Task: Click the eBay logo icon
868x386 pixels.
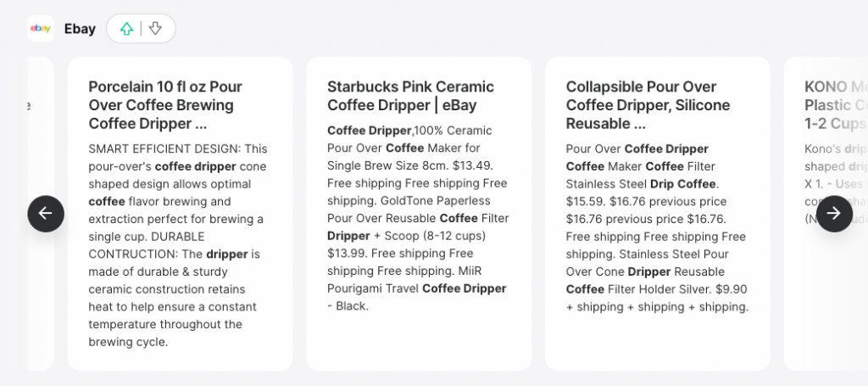Action: point(41,29)
